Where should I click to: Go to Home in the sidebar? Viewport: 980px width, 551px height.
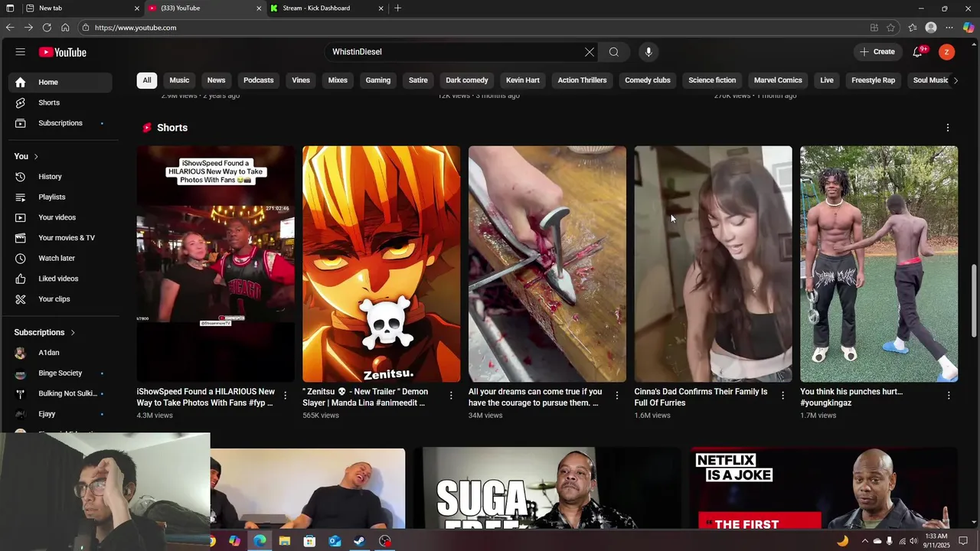(x=60, y=82)
